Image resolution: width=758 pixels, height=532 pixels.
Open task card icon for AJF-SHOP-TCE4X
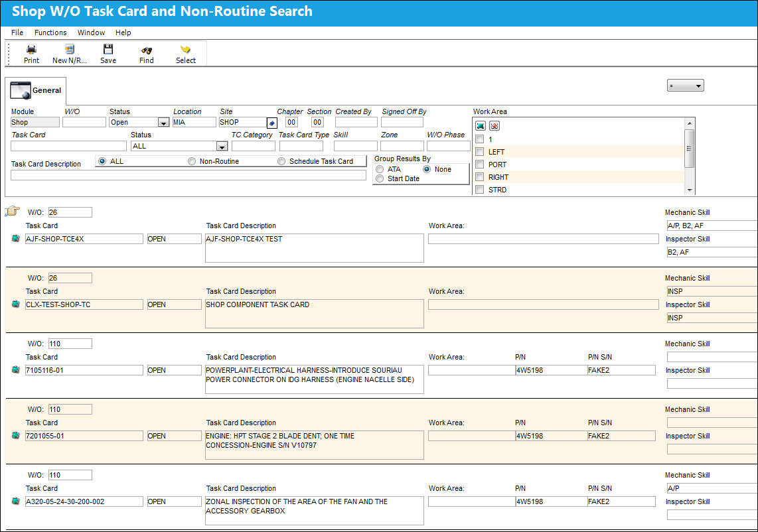point(15,238)
